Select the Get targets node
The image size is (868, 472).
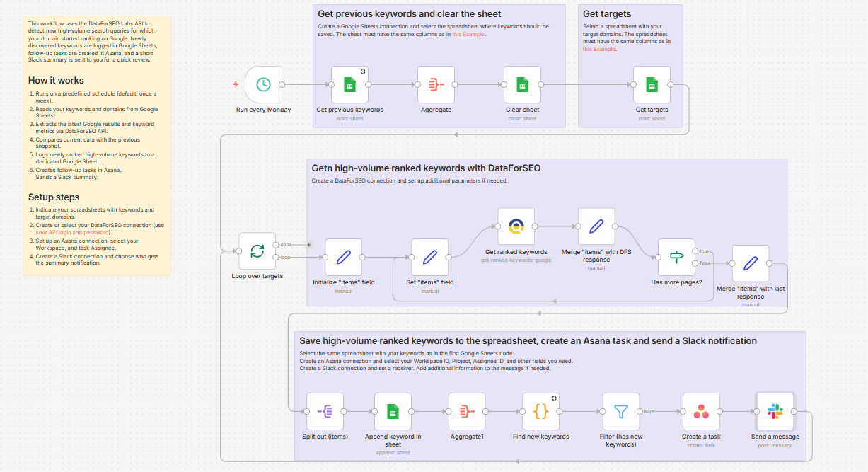point(652,84)
